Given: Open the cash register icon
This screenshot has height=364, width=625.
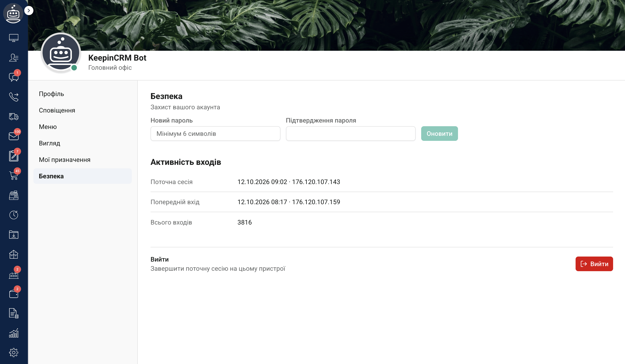Looking at the screenshot, I should click(x=14, y=195).
